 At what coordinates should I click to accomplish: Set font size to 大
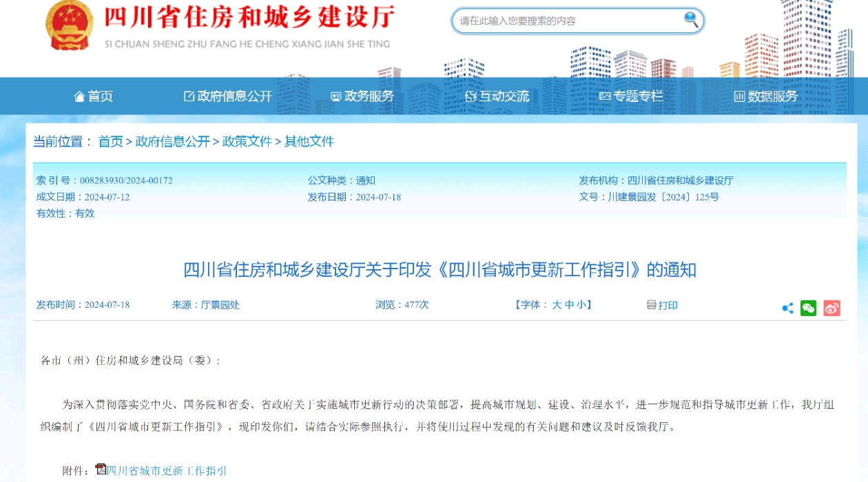pos(557,304)
